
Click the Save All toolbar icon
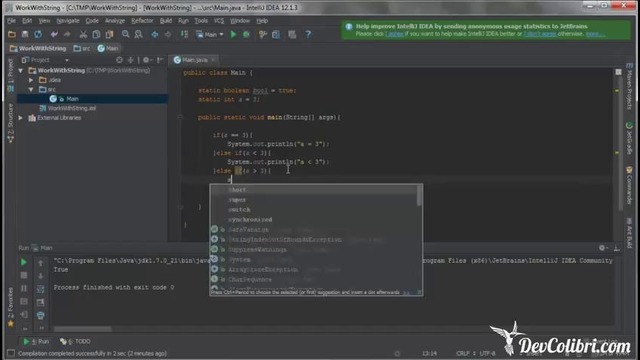pos(25,35)
